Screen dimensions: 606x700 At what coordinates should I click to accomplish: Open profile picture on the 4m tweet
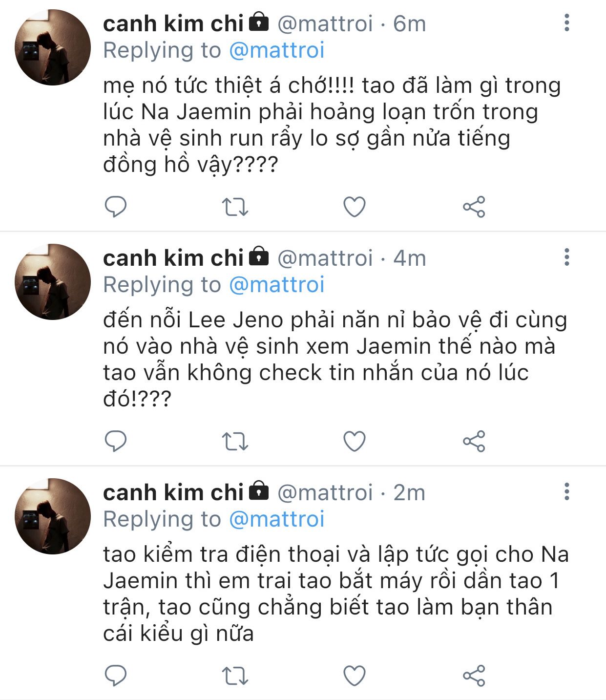pos(53,282)
